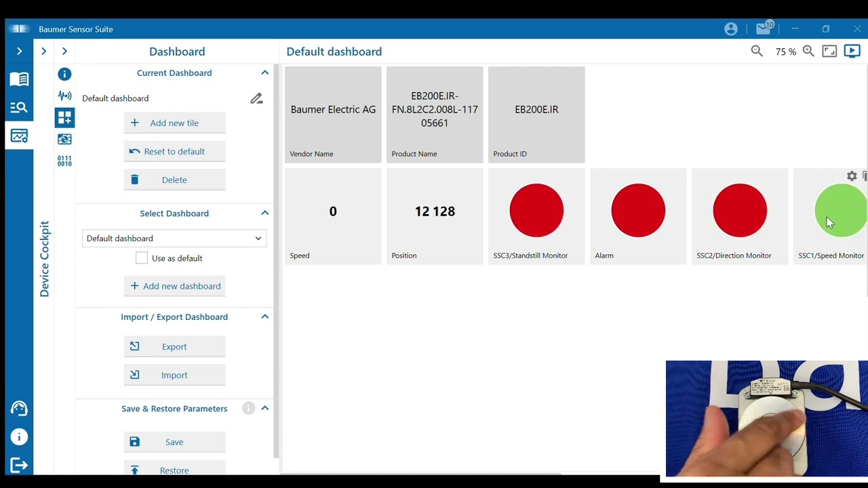Open SSC1/Speed Monitor tile settings gear
This screenshot has height=488, width=868.
click(852, 176)
